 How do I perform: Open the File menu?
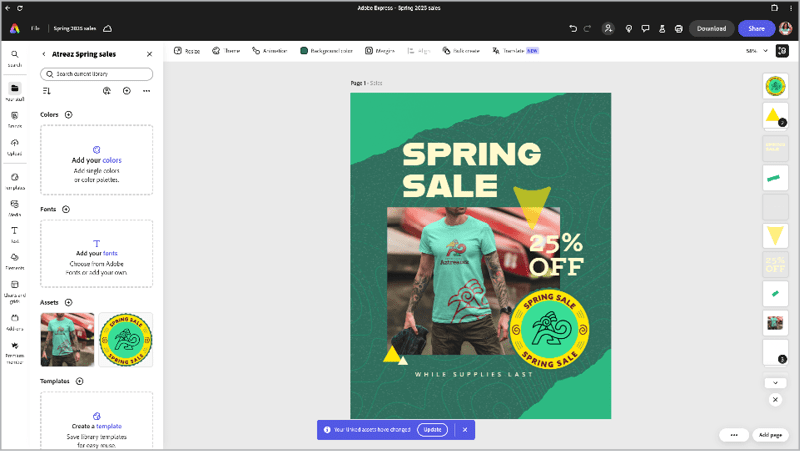35,29
